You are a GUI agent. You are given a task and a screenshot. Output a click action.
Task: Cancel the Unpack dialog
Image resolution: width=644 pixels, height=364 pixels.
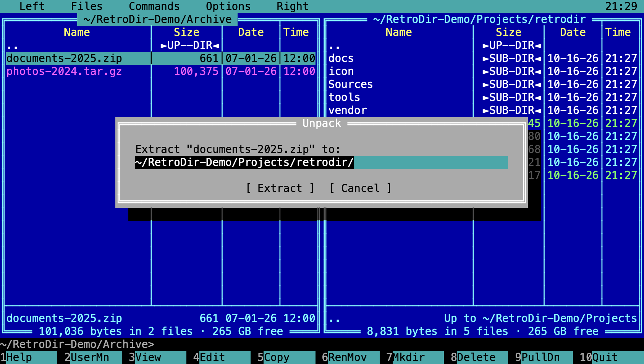coord(361,188)
